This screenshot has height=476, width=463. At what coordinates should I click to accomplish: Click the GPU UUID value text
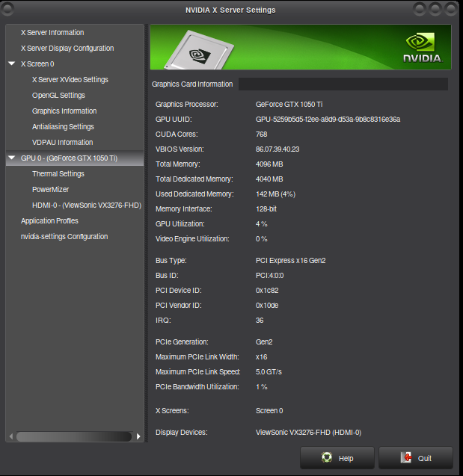click(x=328, y=120)
